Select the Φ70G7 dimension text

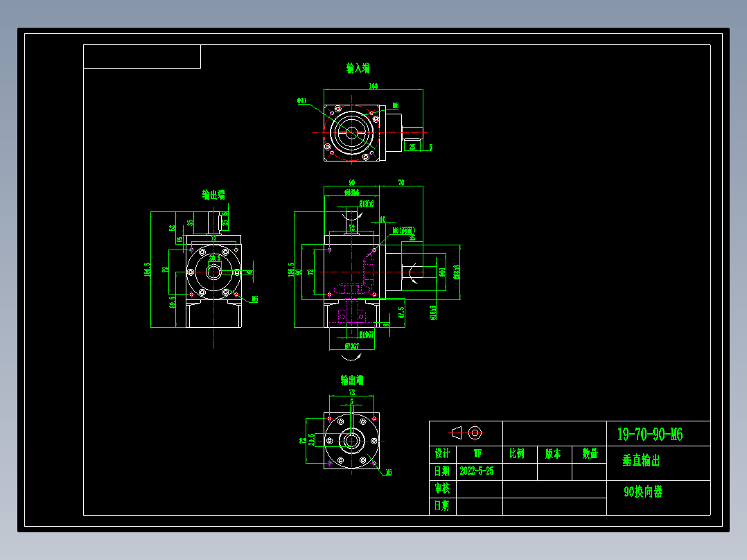coord(351,346)
